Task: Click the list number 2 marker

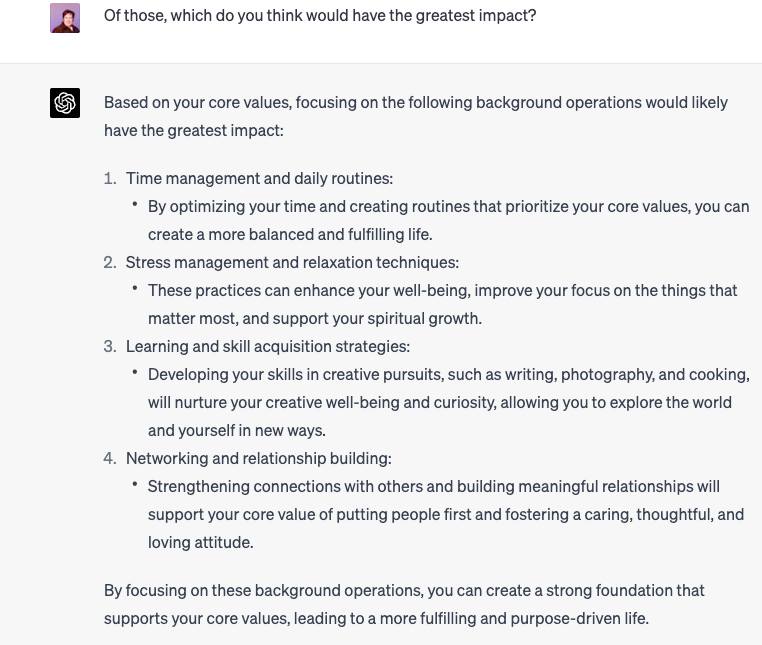Action: (110, 262)
